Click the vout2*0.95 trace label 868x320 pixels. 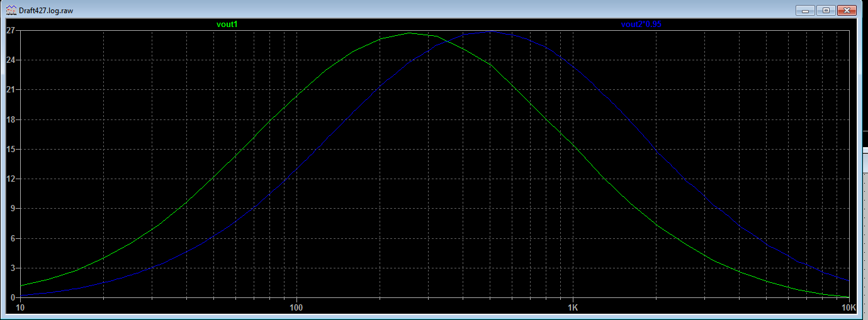click(641, 25)
